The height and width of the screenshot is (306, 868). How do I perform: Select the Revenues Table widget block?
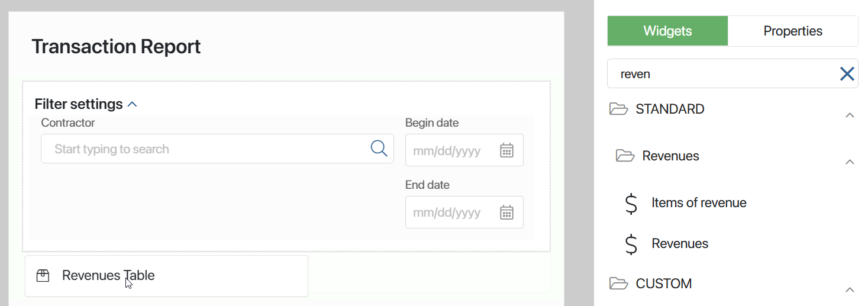point(166,276)
